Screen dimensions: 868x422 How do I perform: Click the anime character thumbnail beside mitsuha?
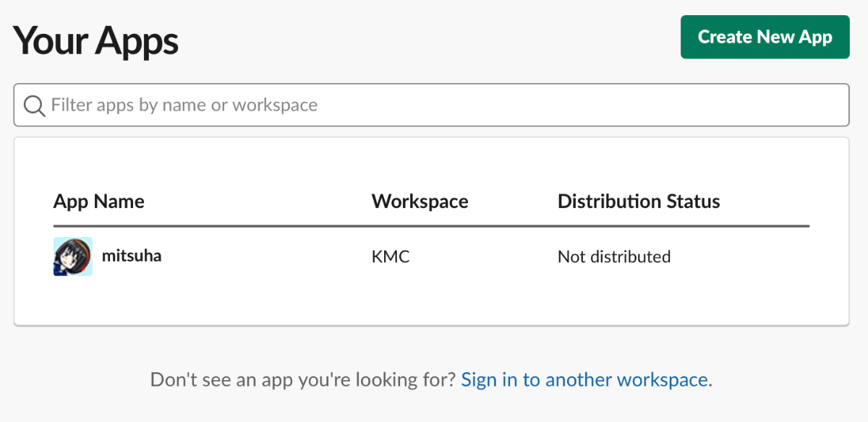point(73,257)
